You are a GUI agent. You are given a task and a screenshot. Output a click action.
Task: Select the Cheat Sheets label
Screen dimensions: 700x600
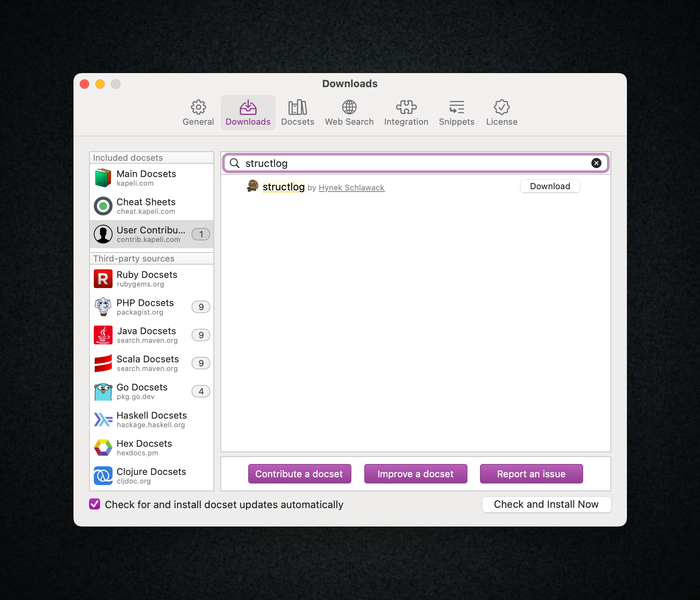(x=146, y=202)
